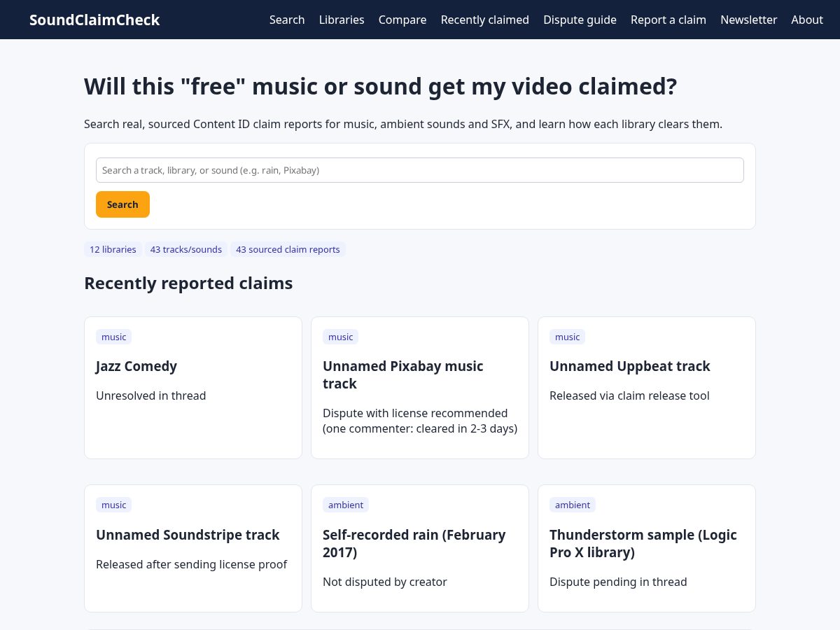Select 'Dispute pending in thread' text
Viewport: 840px width, 630px height.
pyautogui.click(x=618, y=582)
